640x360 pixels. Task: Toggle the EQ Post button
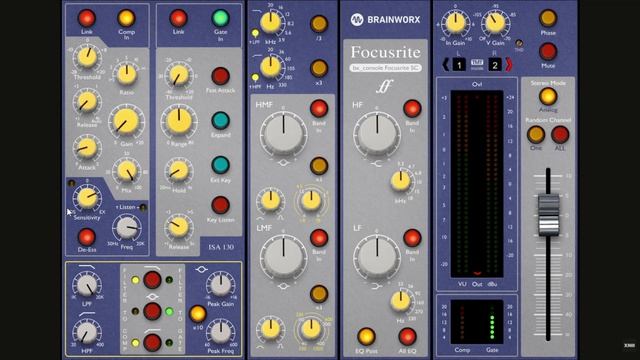click(366, 336)
